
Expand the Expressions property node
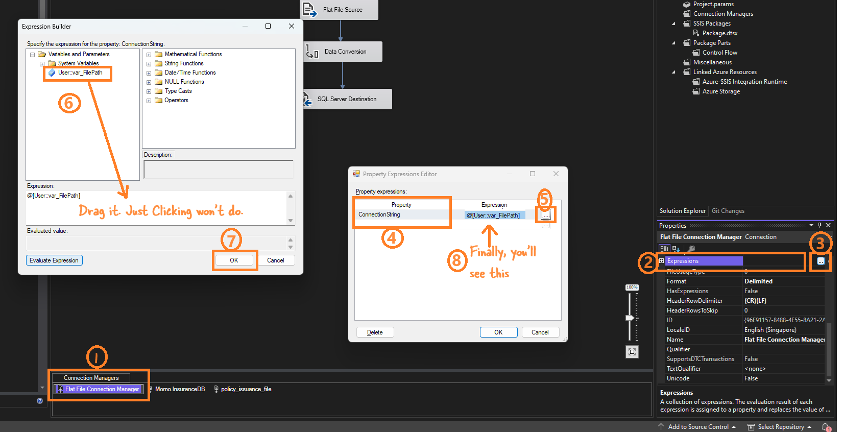(x=662, y=261)
